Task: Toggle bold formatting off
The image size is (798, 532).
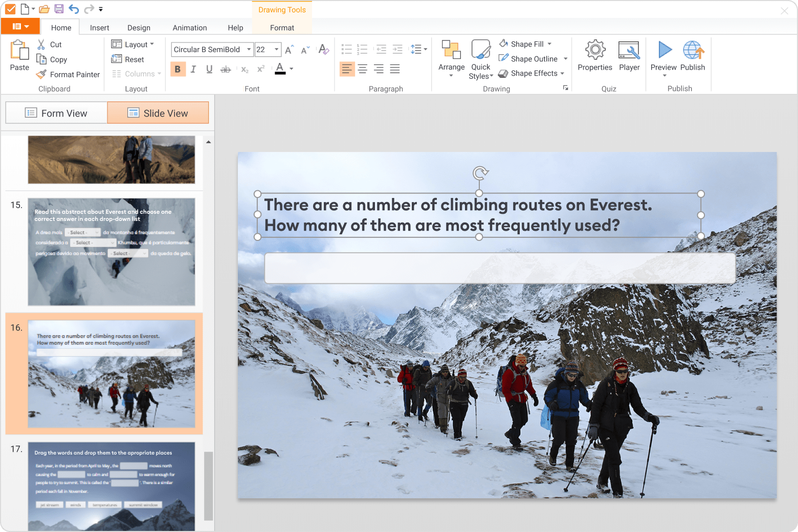Action: 178,69
